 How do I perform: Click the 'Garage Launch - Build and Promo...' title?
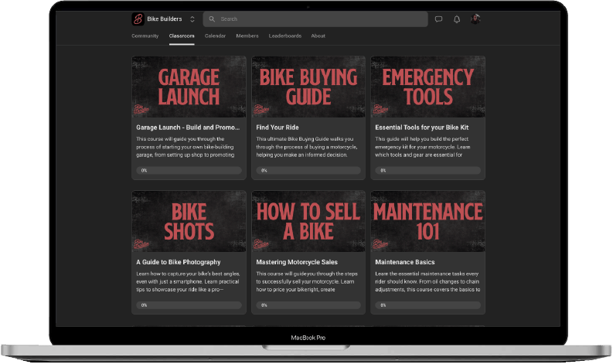click(x=188, y=128)
